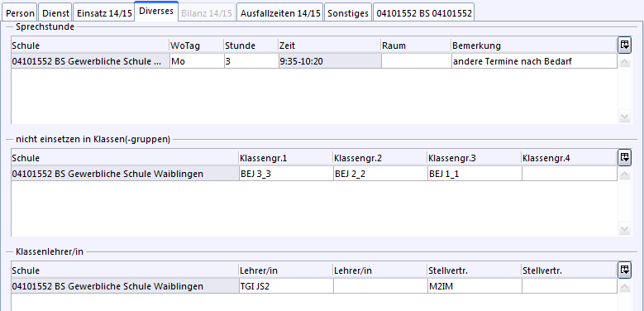Open column chooser icon of Sprechstunde table
Image resolution: width=644 pixels, height=311 pixels.
pos(624,45)
